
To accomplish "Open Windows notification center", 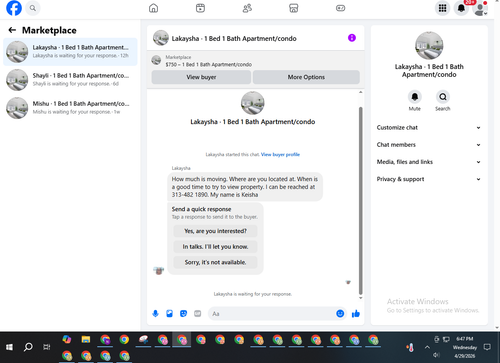I will 487,347.
